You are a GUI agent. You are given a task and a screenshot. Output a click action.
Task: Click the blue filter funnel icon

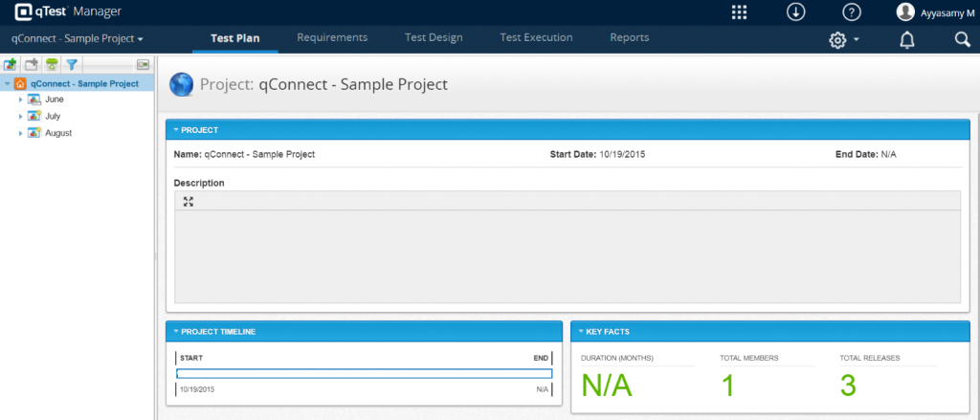71,65
